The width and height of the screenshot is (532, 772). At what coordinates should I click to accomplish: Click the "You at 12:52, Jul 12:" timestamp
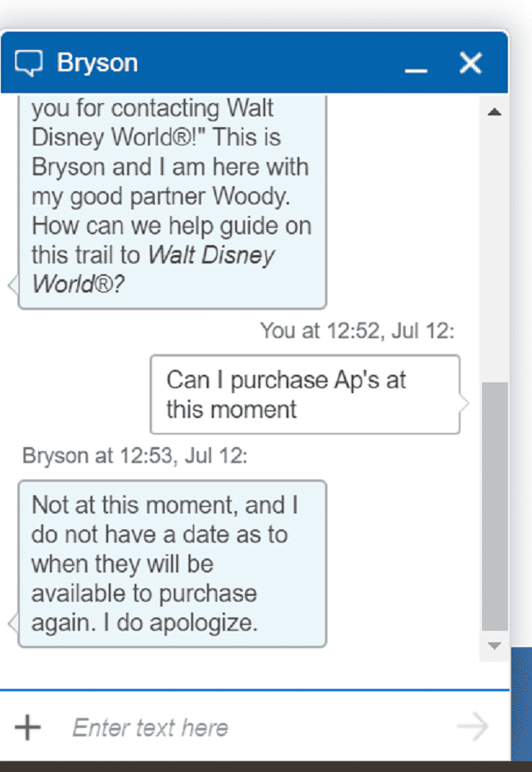(x=357, y=331)
